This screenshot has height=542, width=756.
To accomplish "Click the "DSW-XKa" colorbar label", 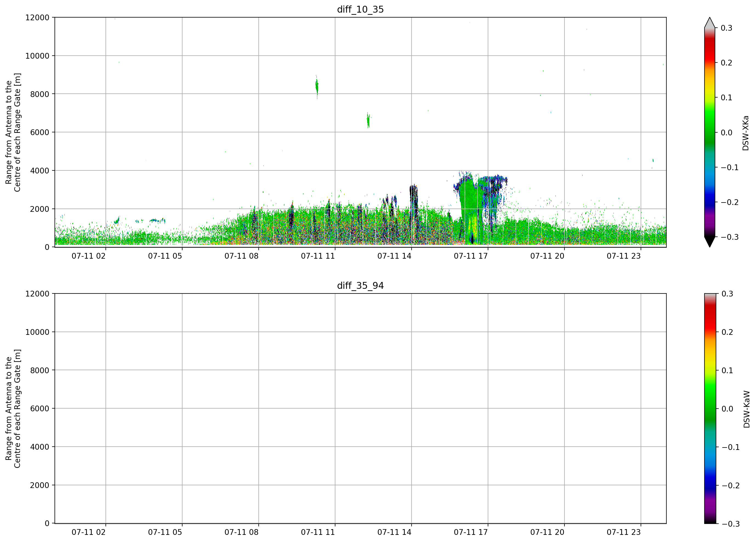I will tap(746, 133).
